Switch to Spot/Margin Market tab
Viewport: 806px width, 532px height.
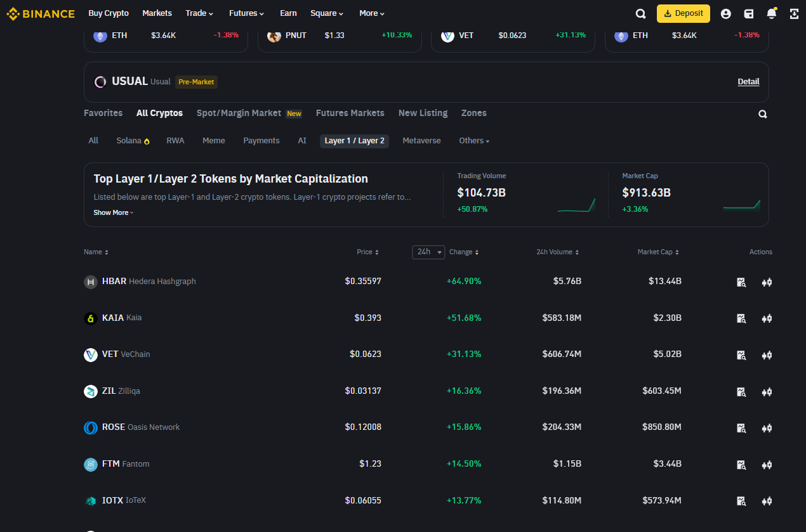pyautogui.click(x=249, y=113)
